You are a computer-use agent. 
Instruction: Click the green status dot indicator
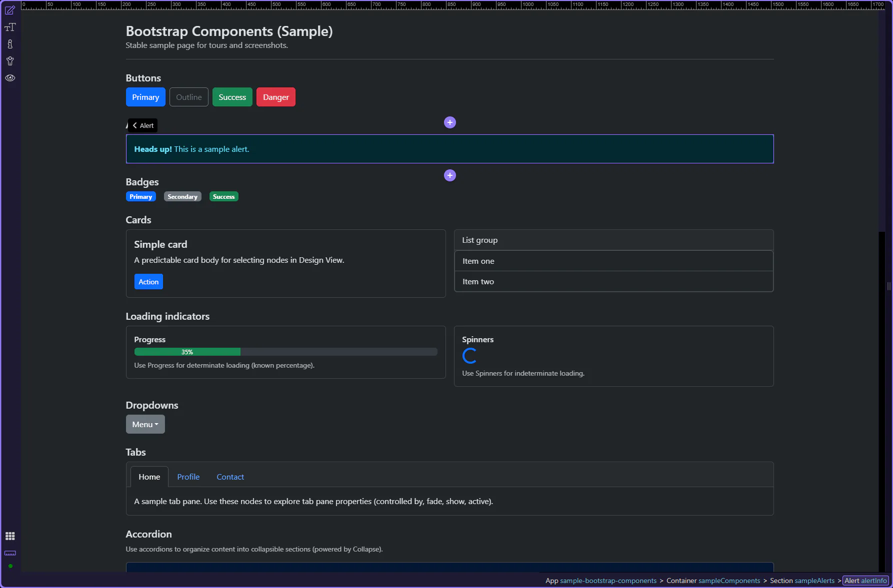point(10,566)
